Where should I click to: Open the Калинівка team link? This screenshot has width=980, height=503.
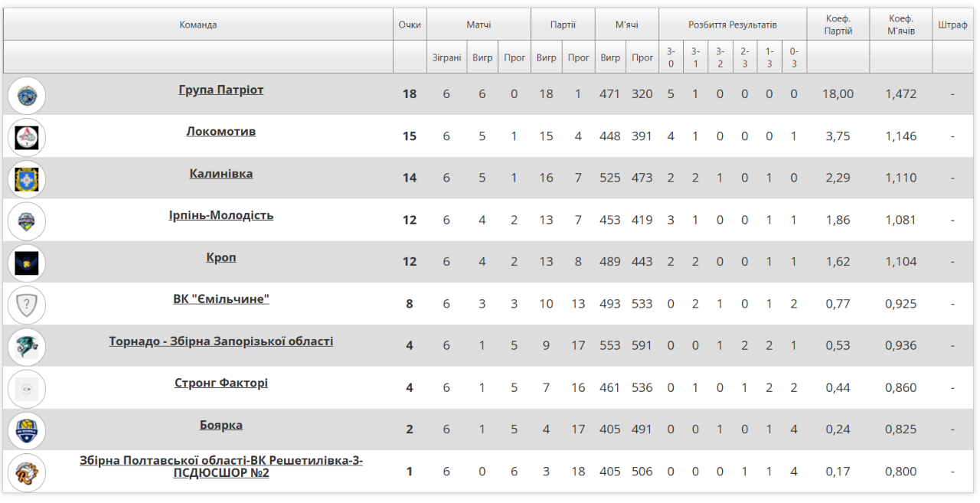pos(221,174)
